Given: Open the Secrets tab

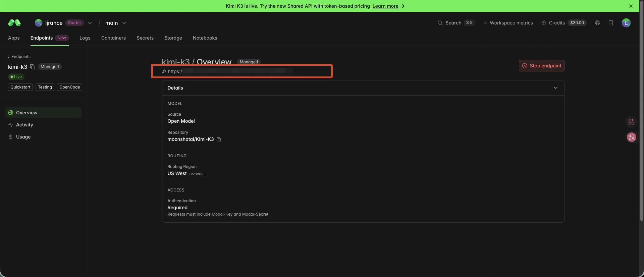Looking at the screenshot, I should click(x=145, y=38).
